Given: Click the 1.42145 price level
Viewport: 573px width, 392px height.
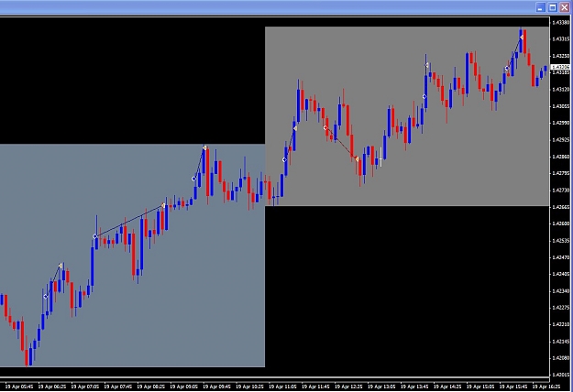Looking at the screenshot, I should tap(560, 342).
